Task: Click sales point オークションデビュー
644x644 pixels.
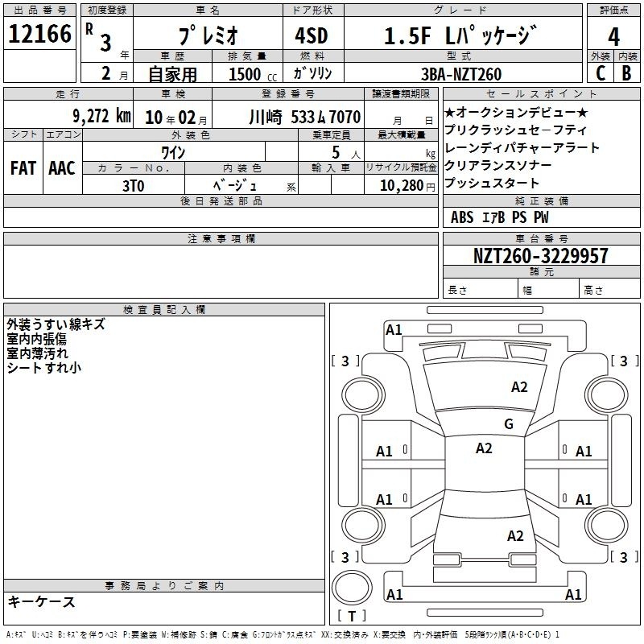Action: pyautogui.click(x=516, y=112)
